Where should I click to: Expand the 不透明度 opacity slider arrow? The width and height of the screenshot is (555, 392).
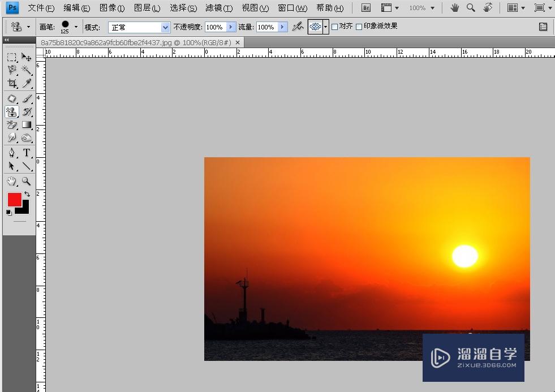[231, 27]
